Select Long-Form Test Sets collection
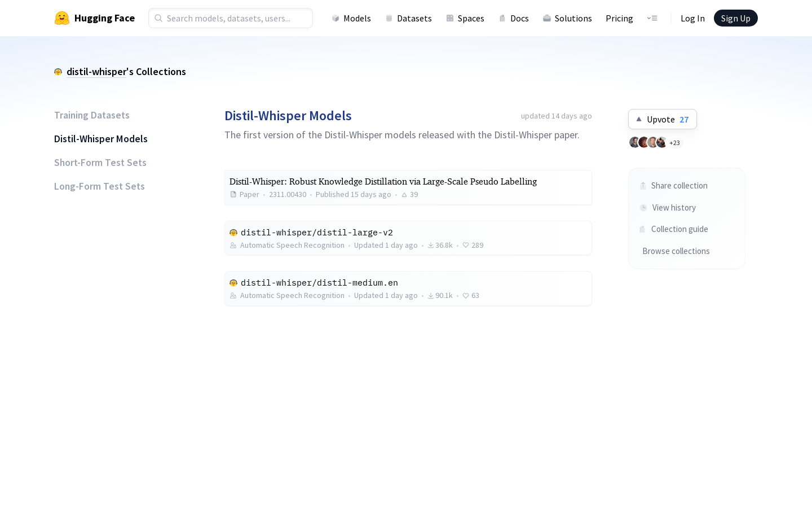Viewport: 812px width, 508px height. coord(99,186)
